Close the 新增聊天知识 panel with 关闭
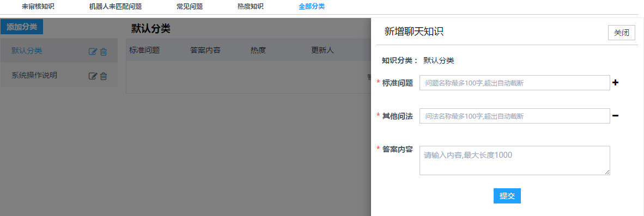Viewport: 644px width, 216px height. [622, 33]
